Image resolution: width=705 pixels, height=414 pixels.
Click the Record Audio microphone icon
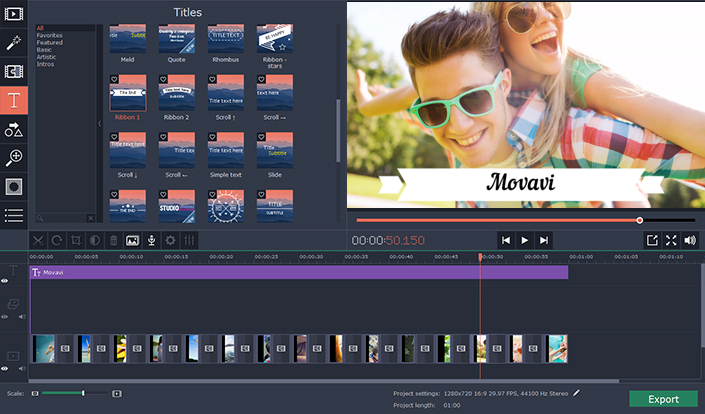click(x=151, y=240)
